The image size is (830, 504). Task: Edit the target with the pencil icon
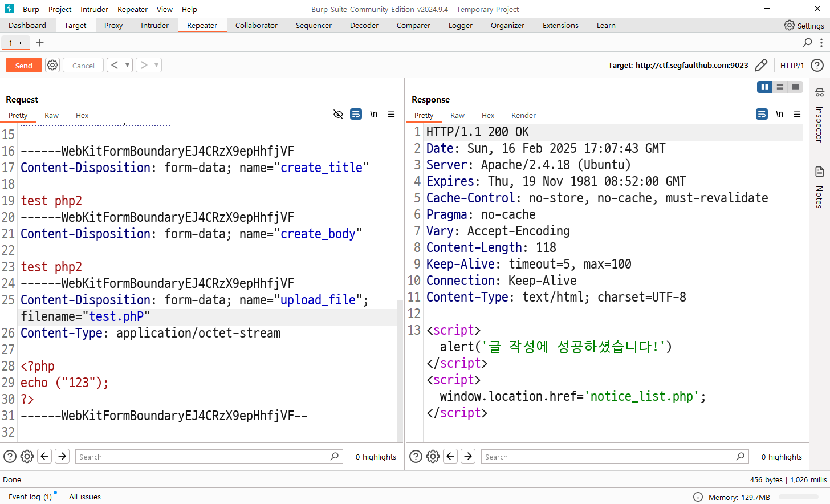[761, 65]
